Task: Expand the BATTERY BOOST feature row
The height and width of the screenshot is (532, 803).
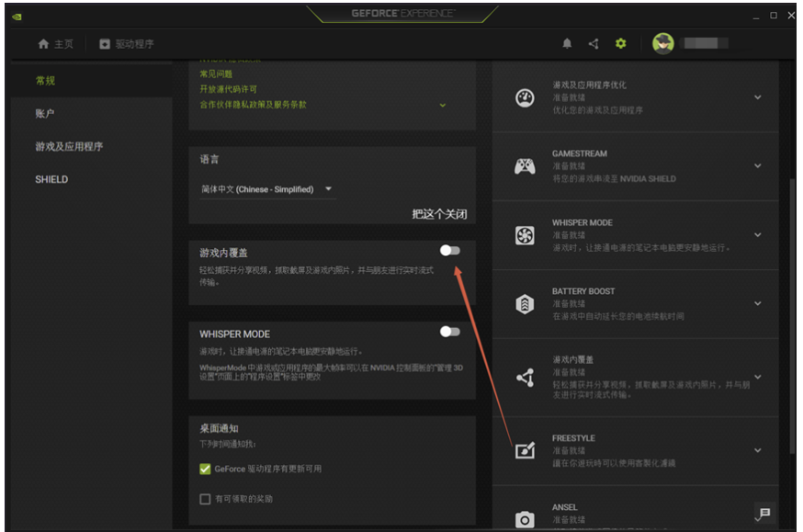Action: tap(757, 303)
